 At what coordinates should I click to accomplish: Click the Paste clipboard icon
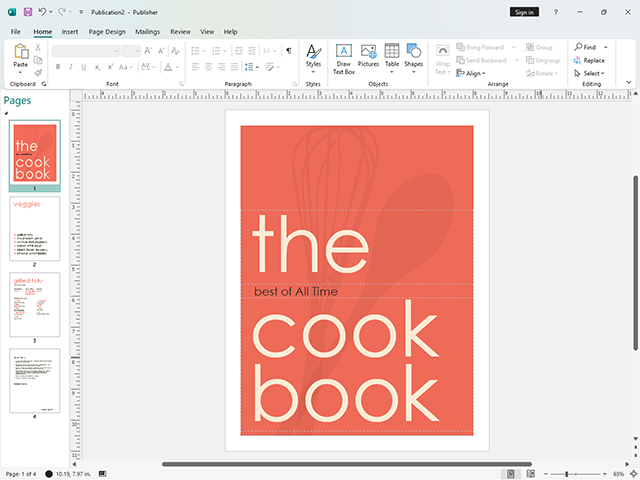point(20,52)
